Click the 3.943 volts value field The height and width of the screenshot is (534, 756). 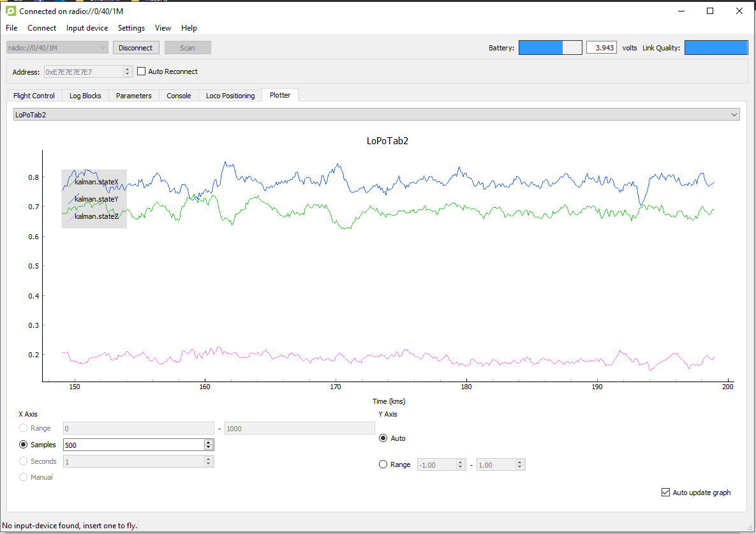click(x=601, y=48)
